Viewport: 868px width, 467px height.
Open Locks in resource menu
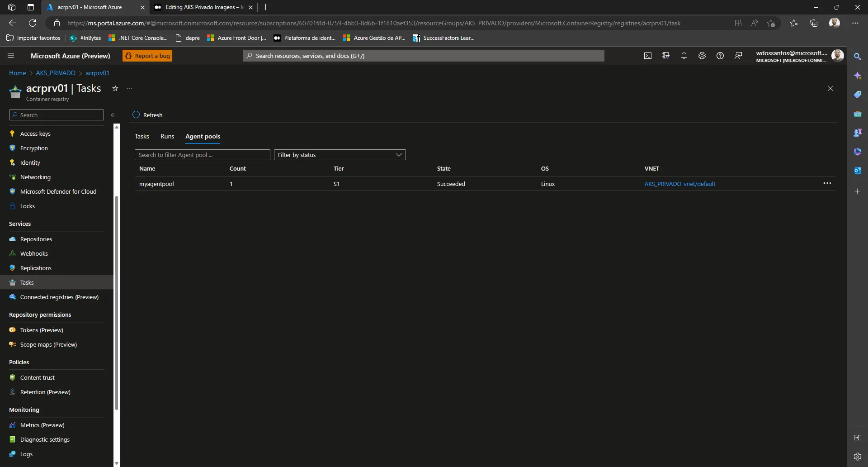pos(28,206)
